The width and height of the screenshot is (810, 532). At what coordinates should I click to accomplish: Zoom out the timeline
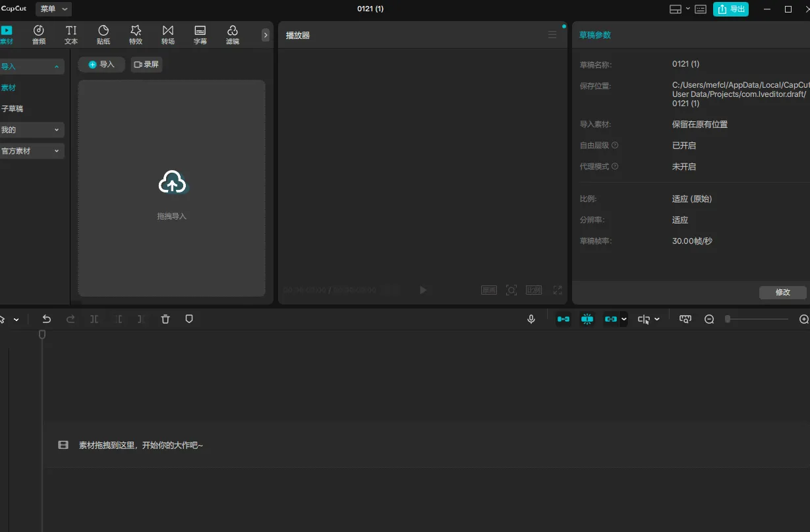[x=709, y=319]
